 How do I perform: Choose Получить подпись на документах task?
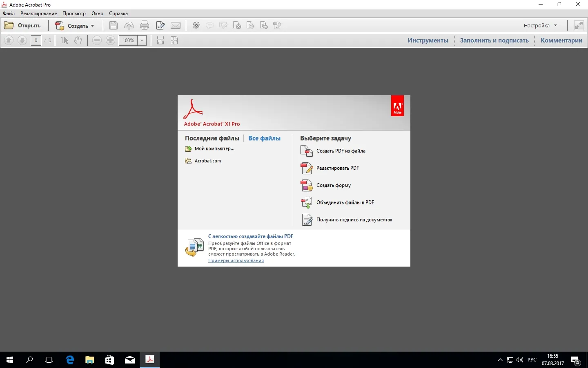[x=346, y=220]
